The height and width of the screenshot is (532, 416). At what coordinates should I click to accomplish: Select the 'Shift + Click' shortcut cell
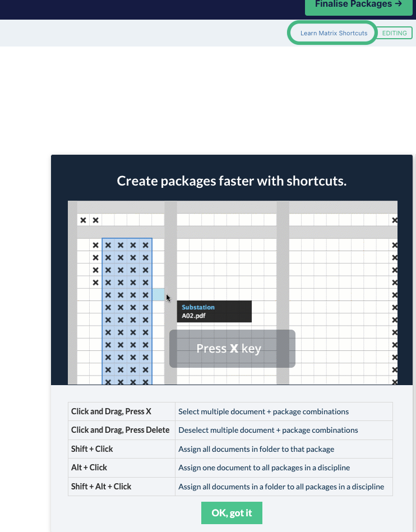pos(122,449)
